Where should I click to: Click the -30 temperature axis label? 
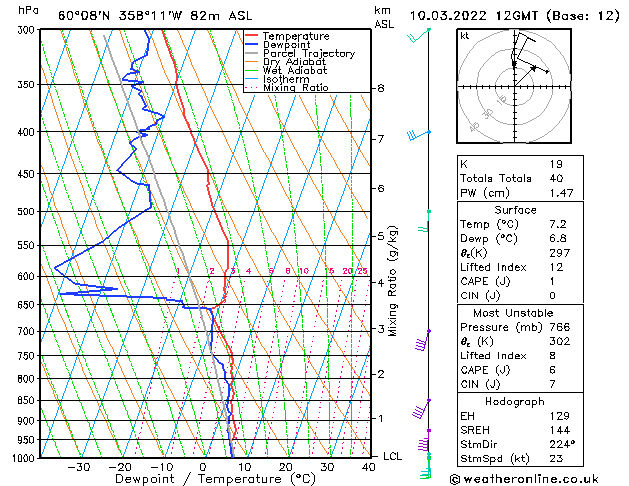point(79,467)
